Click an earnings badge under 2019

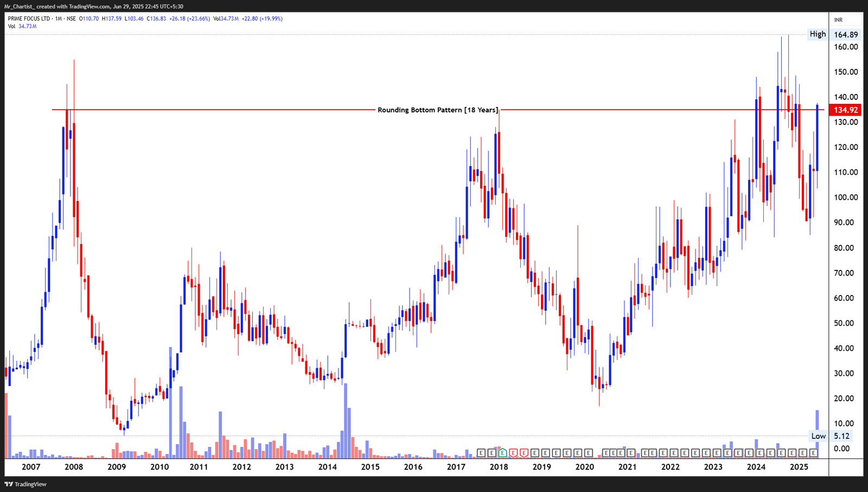click(545, 452)
